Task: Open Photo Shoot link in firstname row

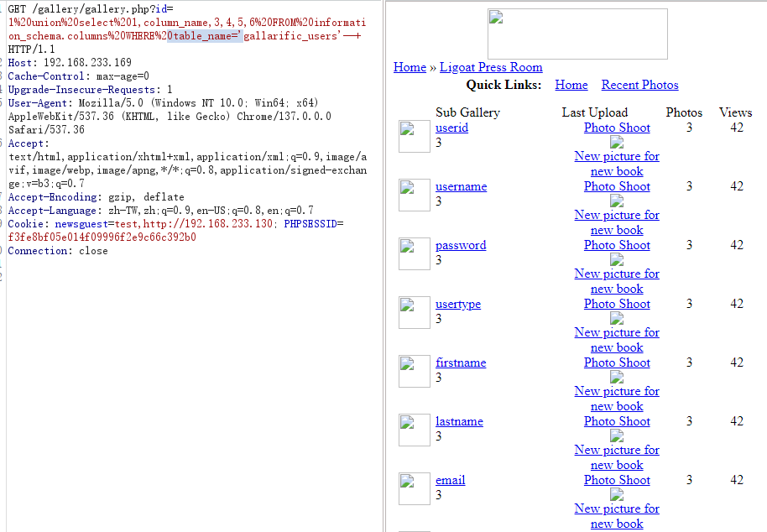Action: click(x=616, y=362)
